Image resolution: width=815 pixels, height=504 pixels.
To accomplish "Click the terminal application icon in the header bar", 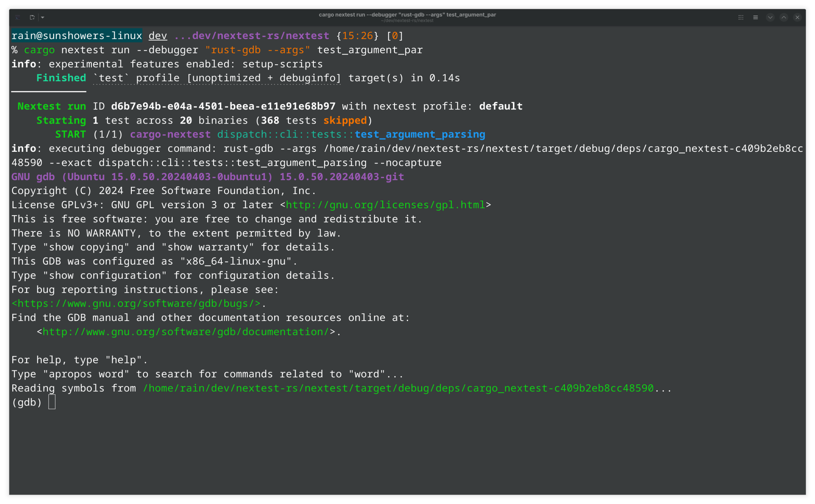I will click(17, 17).
